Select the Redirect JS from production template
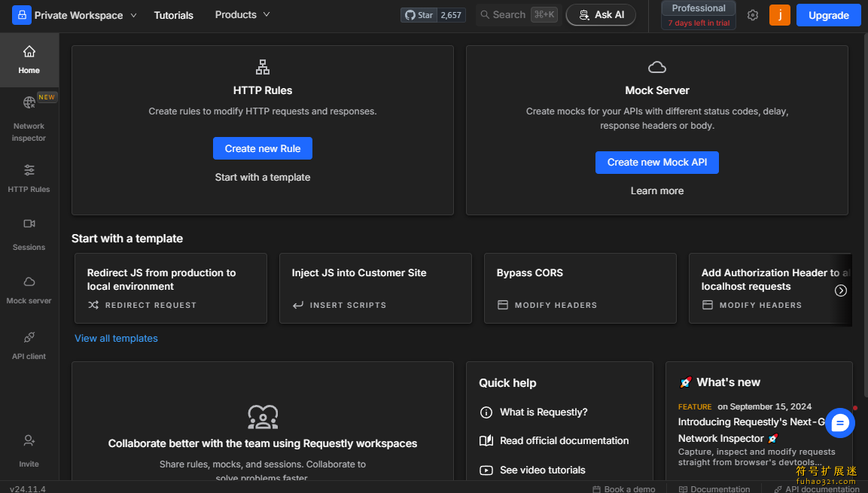This screenshot has height=493, width=868. (x=170, y=288)
